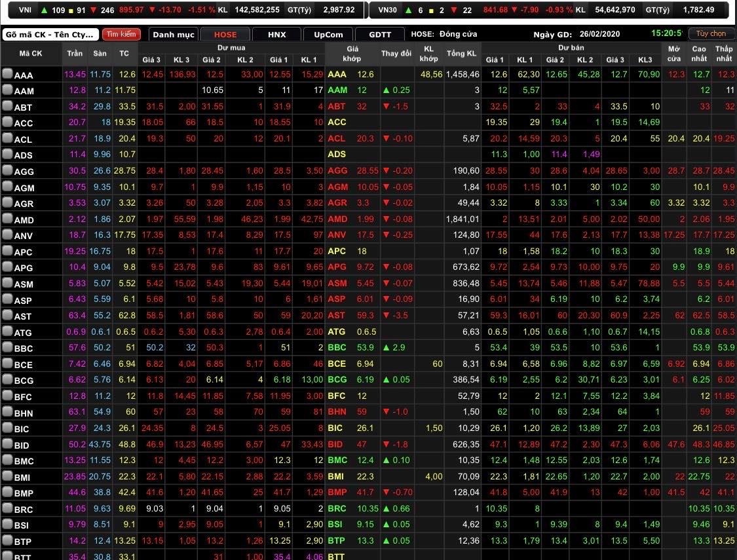Select the GDTT tab

tap(380, 35)
